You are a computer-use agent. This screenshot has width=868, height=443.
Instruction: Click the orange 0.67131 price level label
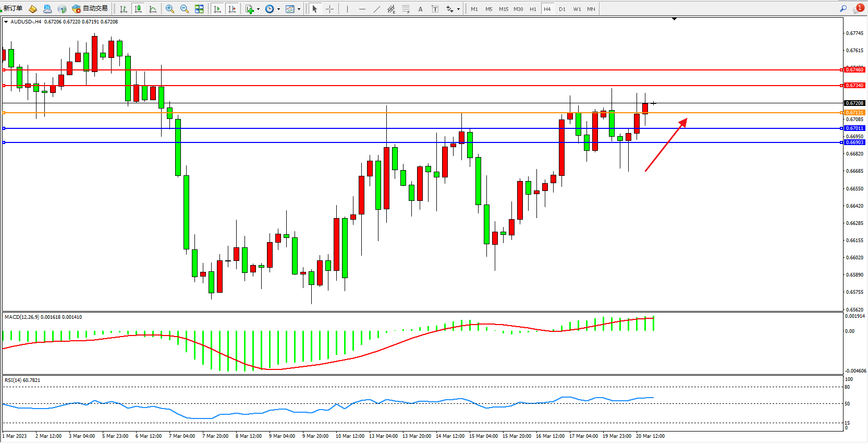coord(854,113)
